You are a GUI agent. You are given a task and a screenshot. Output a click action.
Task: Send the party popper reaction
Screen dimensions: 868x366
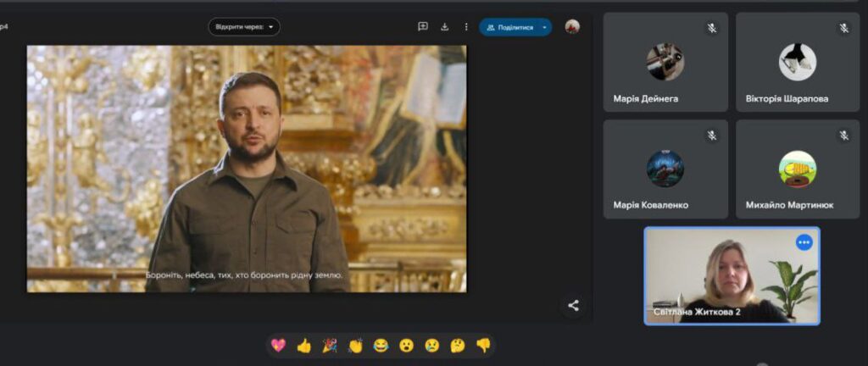pyautogui.click(x=330, y=346)
